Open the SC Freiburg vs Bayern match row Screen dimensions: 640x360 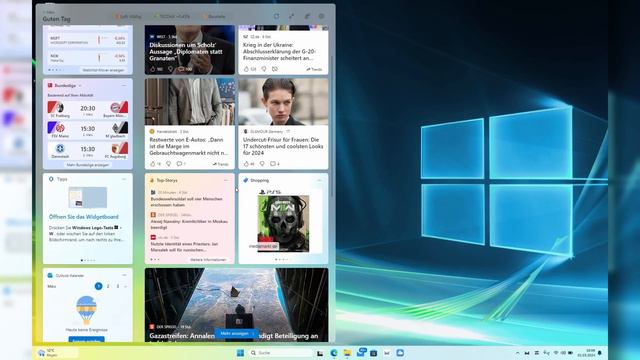coord(88,109)
